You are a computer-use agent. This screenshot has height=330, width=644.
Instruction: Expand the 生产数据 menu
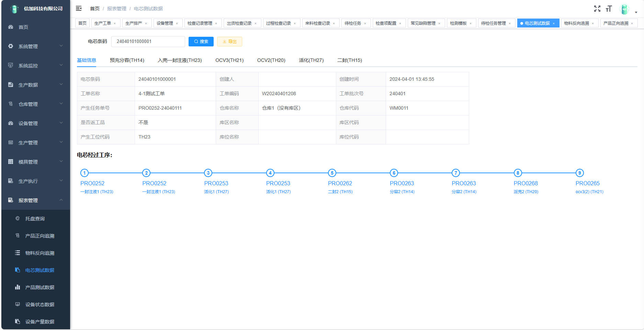click(x=35, y=85)
